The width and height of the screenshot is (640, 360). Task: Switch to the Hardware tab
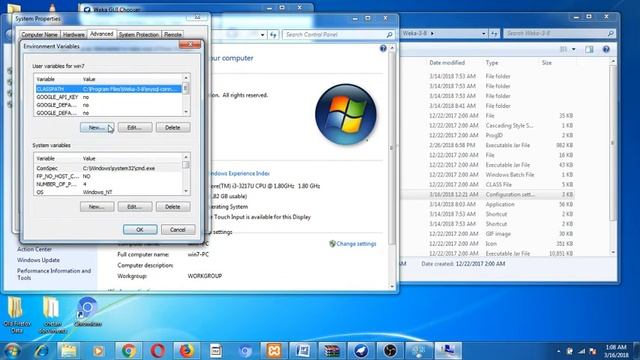(74, 35)
